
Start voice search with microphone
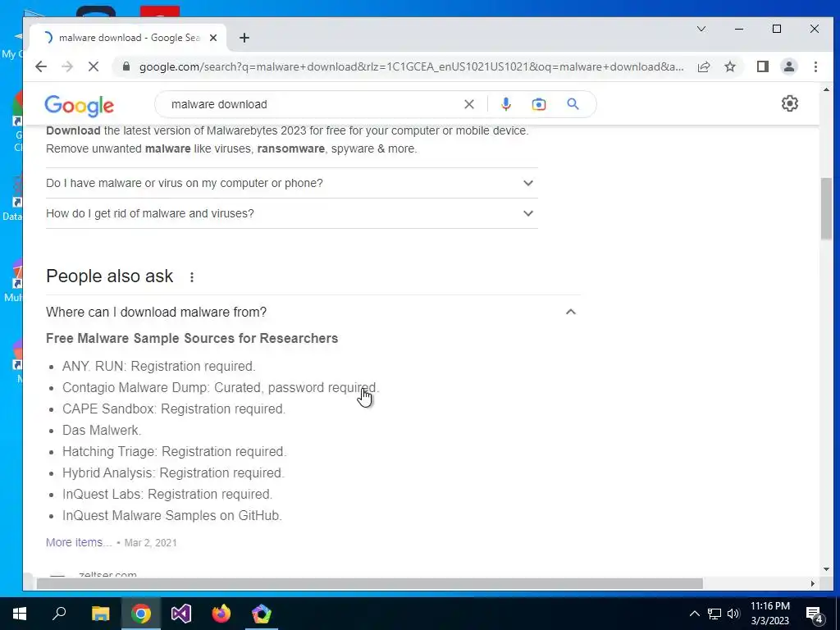[x=505, y=104]
